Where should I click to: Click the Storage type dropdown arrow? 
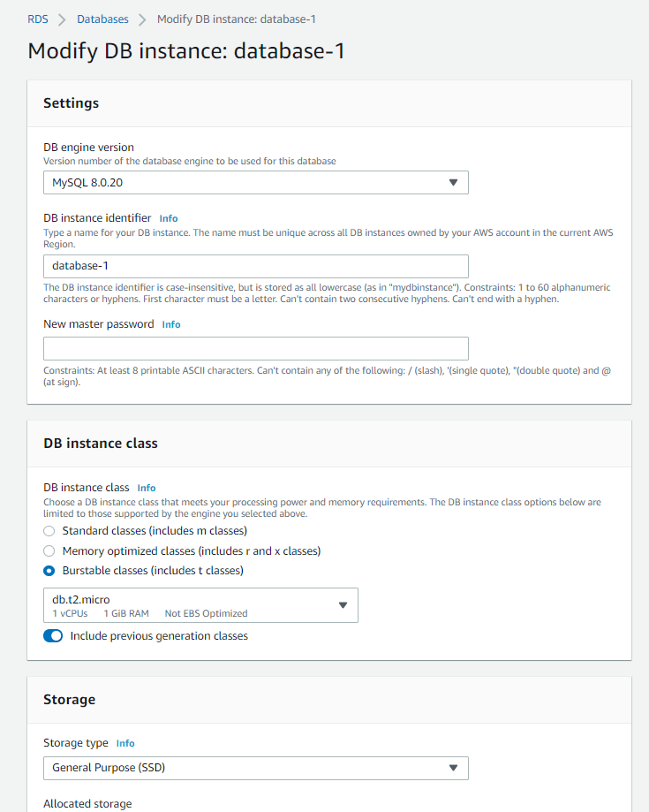[x=453, y=768]
